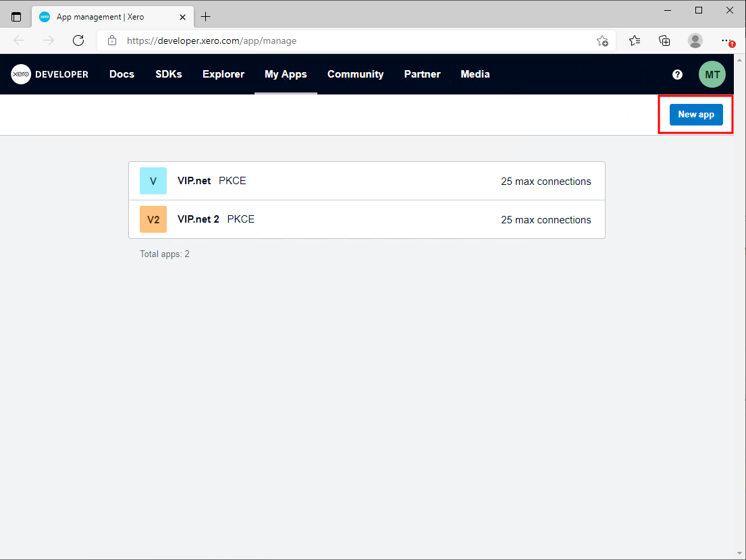Click the VIP.net 25 max connections text
The image size is (746, 560).
click(x=545, y=181)
